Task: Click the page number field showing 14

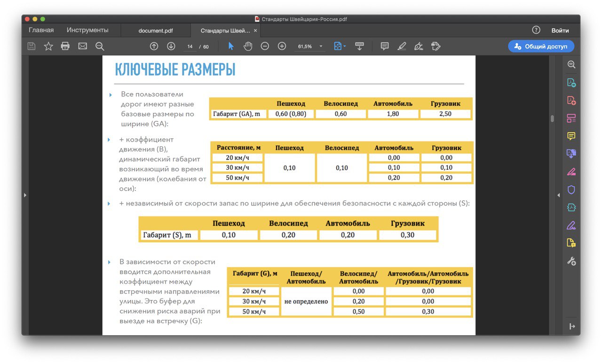Action: point(190,47)
